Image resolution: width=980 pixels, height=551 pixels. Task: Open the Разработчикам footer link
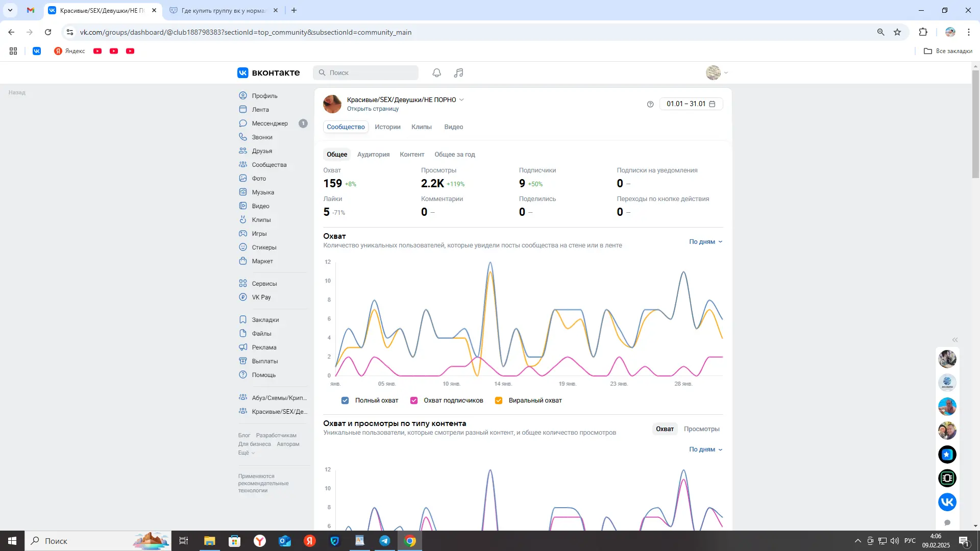276,436
